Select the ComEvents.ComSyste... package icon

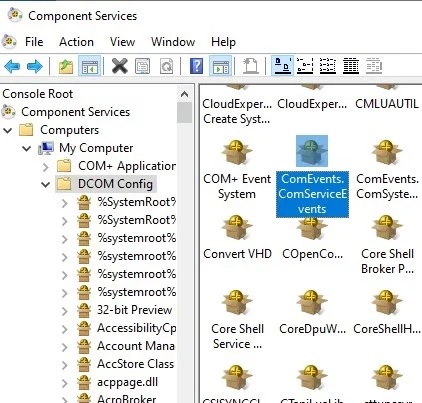point(386,153)
